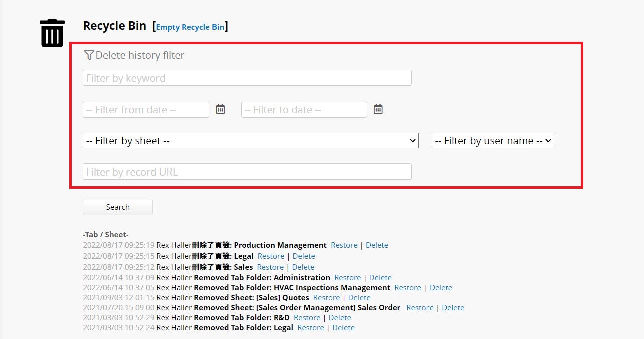Viewport: 644px width, 339px height.
Task: Focus the Filter by keyword field
Action: [x=247, y=78]
